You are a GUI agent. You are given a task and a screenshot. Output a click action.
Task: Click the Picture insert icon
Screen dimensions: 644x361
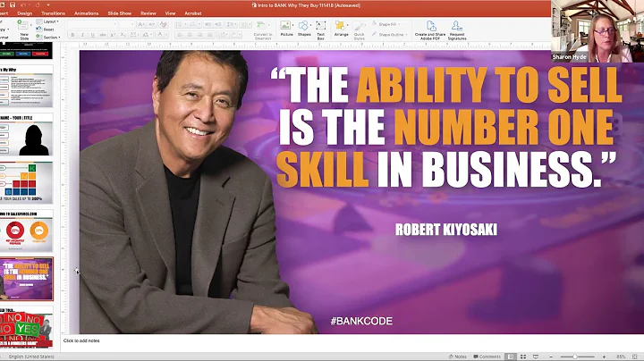(286, 29)
